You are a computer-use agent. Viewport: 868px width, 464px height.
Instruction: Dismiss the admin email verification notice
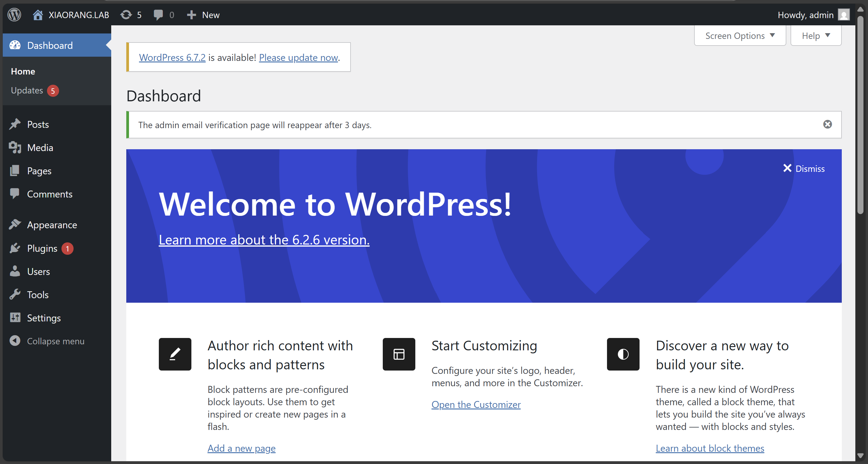point(827,124)
